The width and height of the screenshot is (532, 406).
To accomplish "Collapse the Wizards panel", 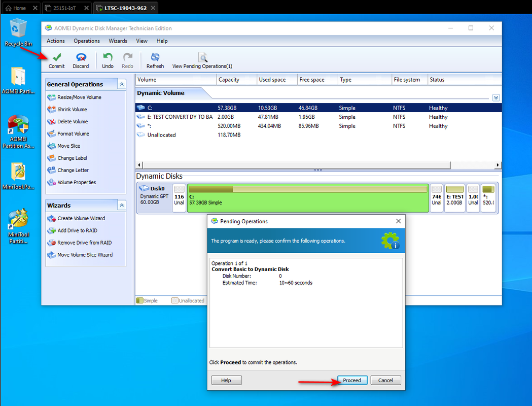I will click(x=122, y=206).
